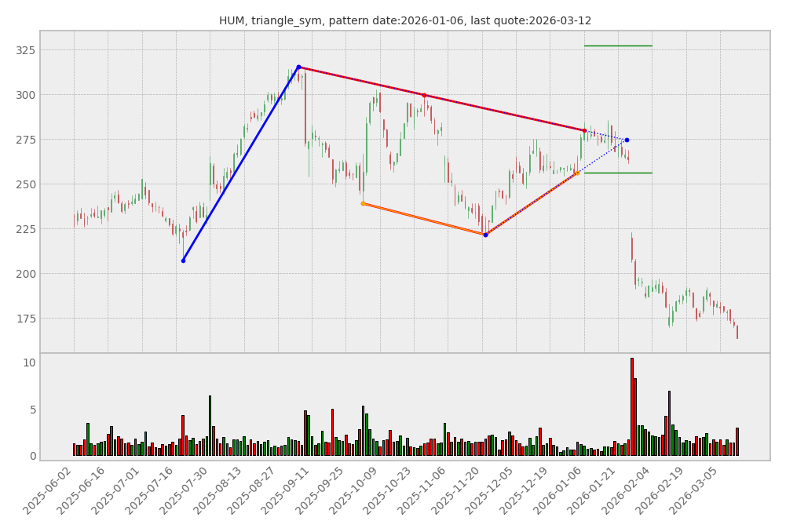Click the blue low point near 221

(485, 235)
